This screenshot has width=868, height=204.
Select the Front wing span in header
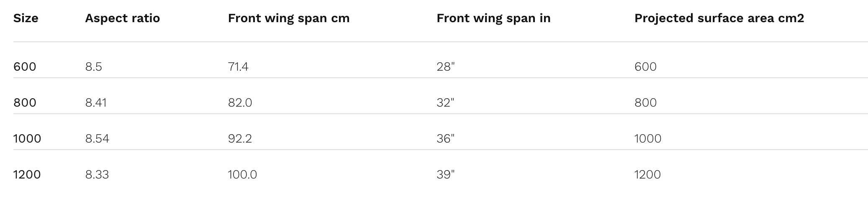(x=493, y=18)
